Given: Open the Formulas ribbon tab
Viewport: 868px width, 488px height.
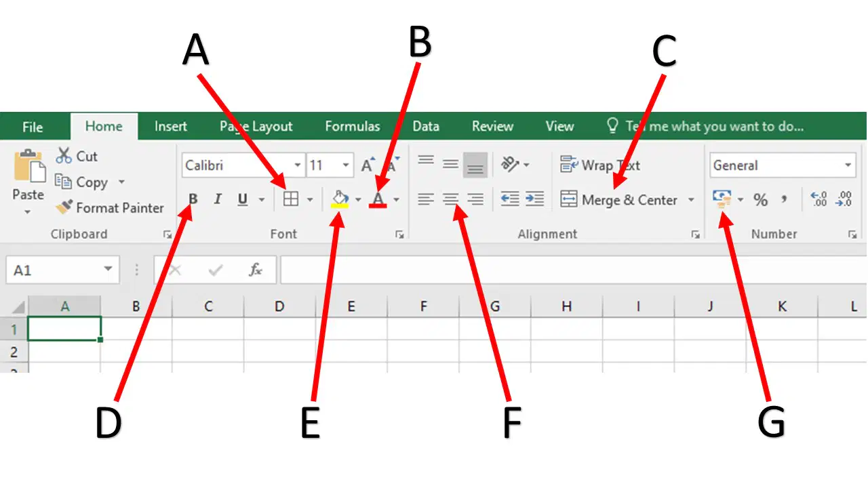Looking at the screenshot, I should click(353, 127).
